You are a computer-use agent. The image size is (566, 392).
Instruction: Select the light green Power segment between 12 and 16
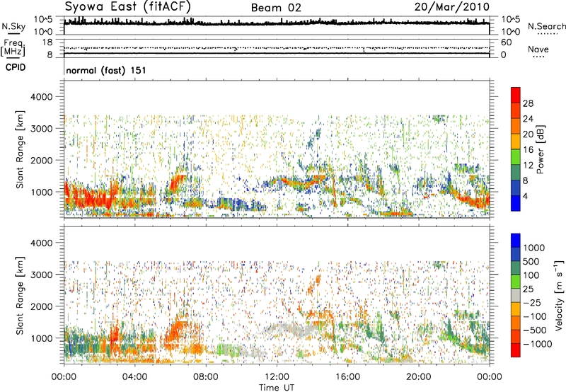pyautogui.click(x=516, y=157)
